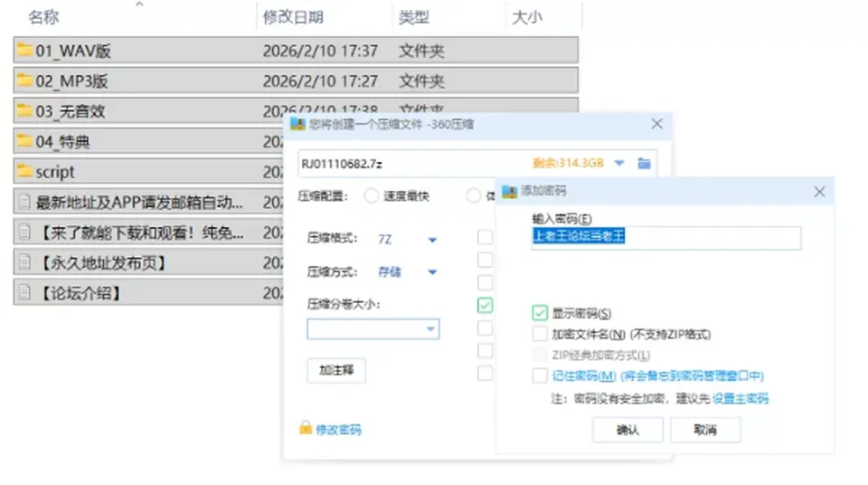Image resolution: width=868 pixels, height=485 pixels.
Task: Click the file icon of 【论坛介绍】
Action: (x=24, y=292)
